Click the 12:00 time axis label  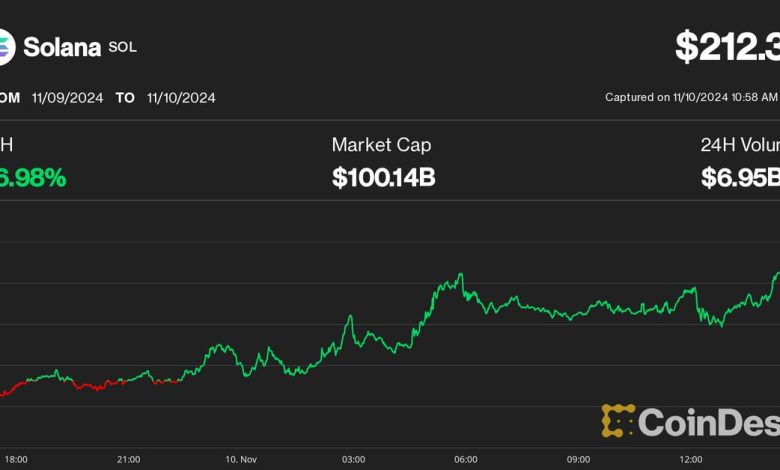pyautogui.click(x=691, y=459)
